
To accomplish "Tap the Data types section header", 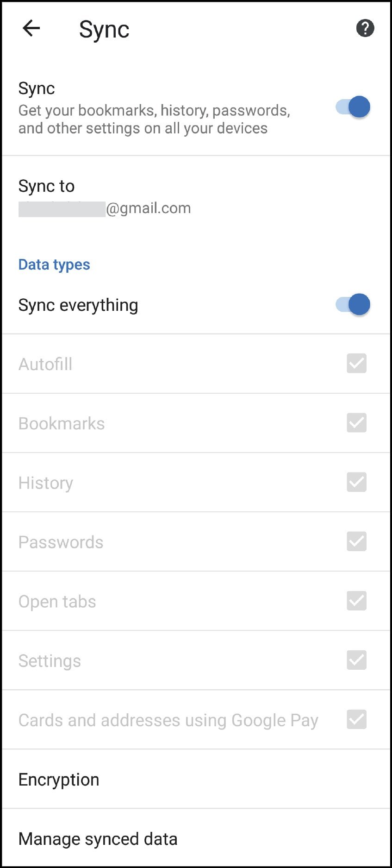I will tap(54, 264).
